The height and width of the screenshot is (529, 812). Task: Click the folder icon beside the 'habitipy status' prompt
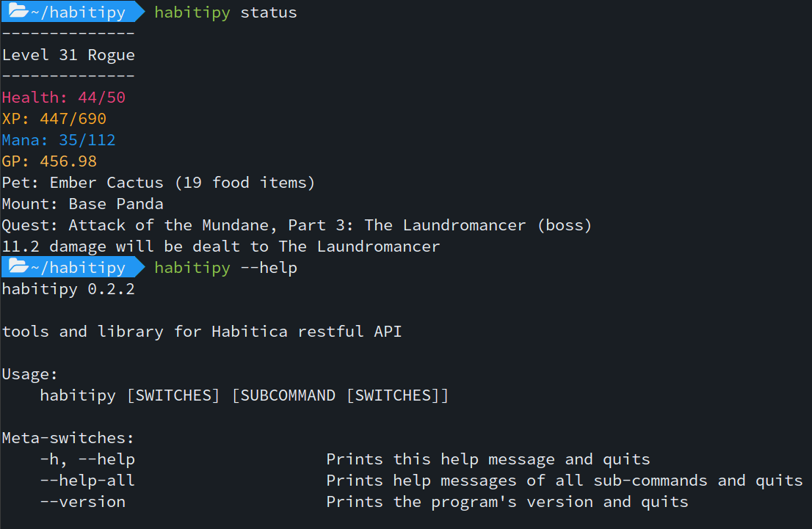pyautogui.click(x=17, y=12)
